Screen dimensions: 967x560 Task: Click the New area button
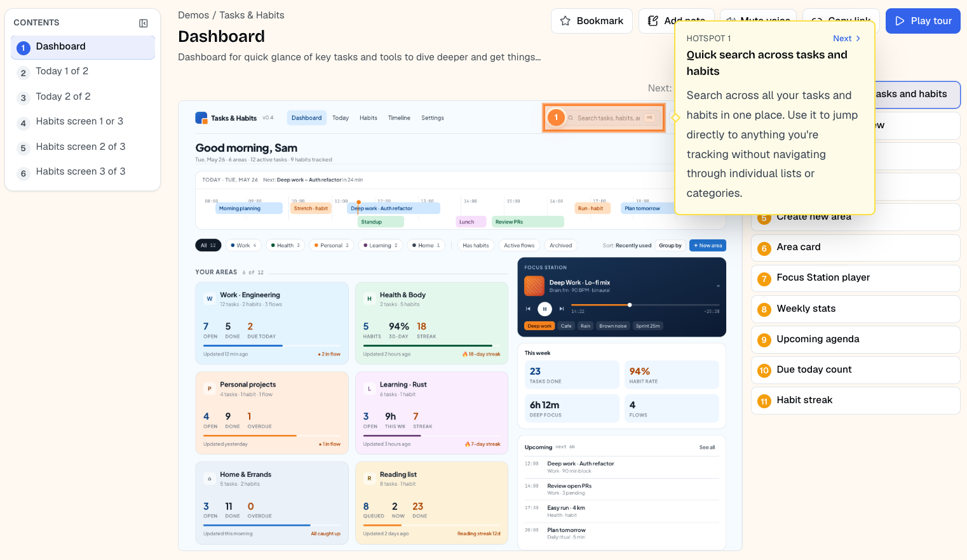pyautogui.click(x=708, y=245)
